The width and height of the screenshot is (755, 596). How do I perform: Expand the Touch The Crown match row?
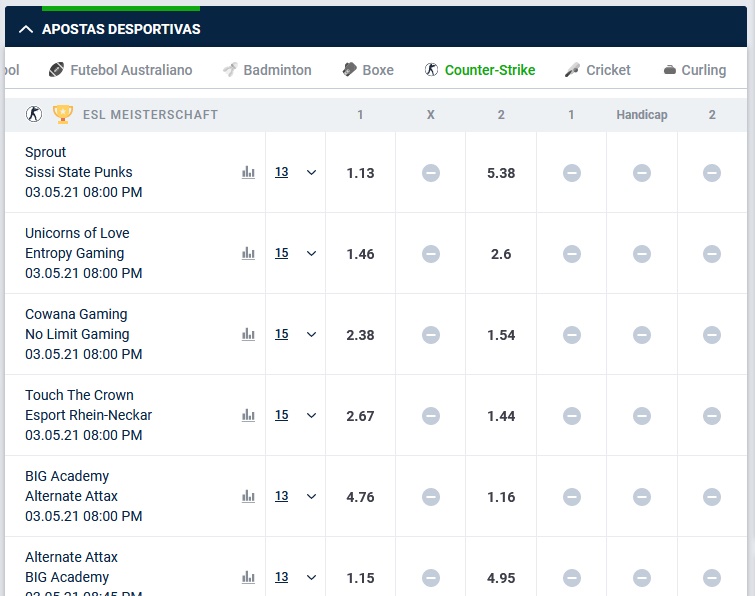tap(312, 415)
